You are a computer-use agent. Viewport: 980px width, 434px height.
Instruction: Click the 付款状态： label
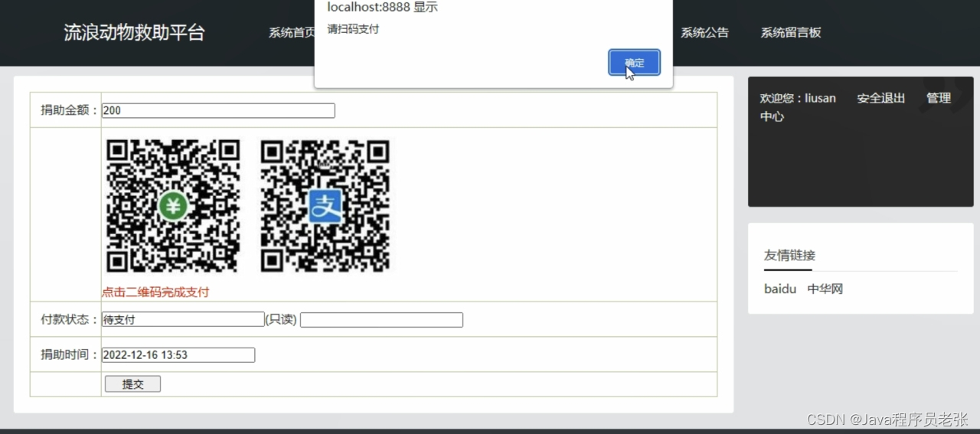(70, 320)
